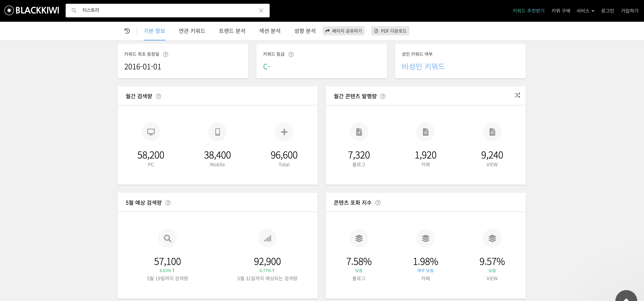644x301 pixels.
Task: Click the layers icon above 9.57%
Action: point(492,238)
